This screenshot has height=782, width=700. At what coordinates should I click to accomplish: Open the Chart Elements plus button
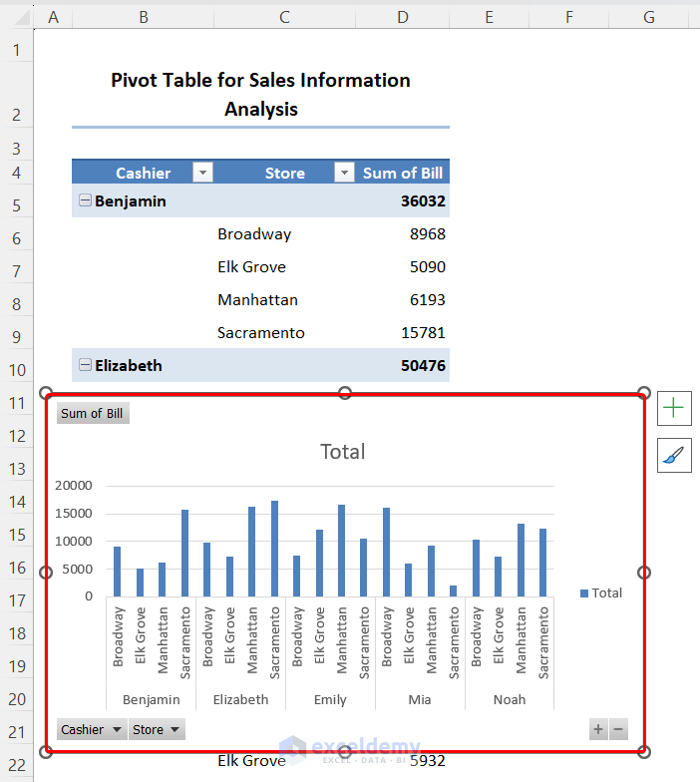coord(674,408)
